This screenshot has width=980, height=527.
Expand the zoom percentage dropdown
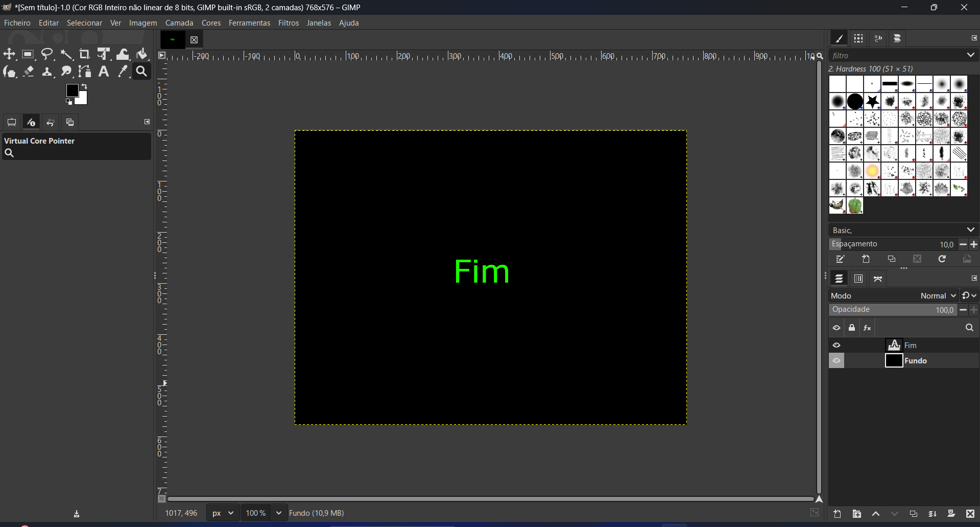tap(278, 513)
